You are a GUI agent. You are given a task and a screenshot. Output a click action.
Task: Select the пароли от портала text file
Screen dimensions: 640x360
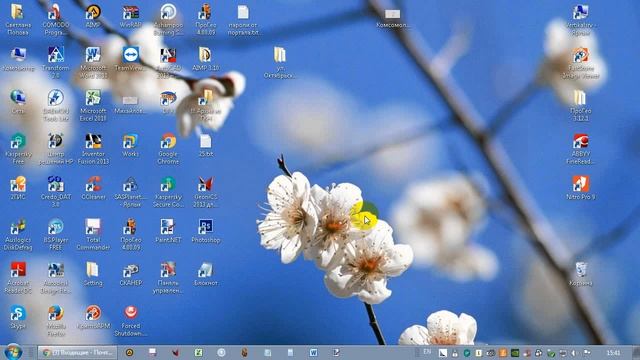coord(243,20)
